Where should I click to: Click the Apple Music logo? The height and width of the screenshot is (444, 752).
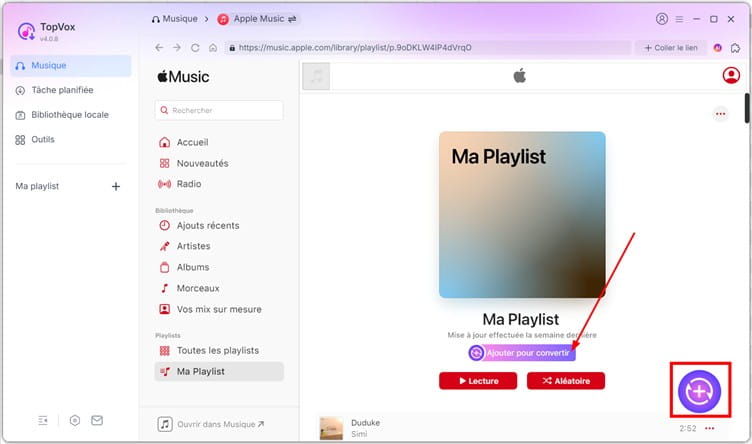click(183, 77)
